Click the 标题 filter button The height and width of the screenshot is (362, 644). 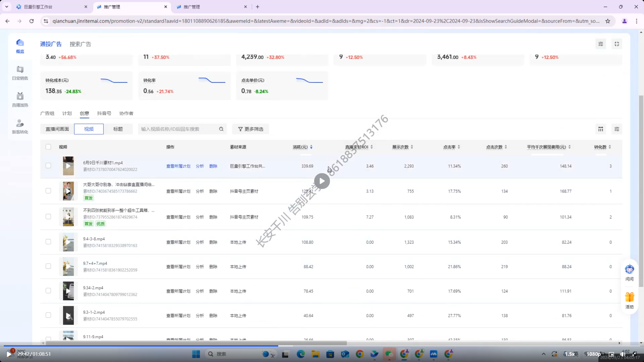tap(118, 129)
